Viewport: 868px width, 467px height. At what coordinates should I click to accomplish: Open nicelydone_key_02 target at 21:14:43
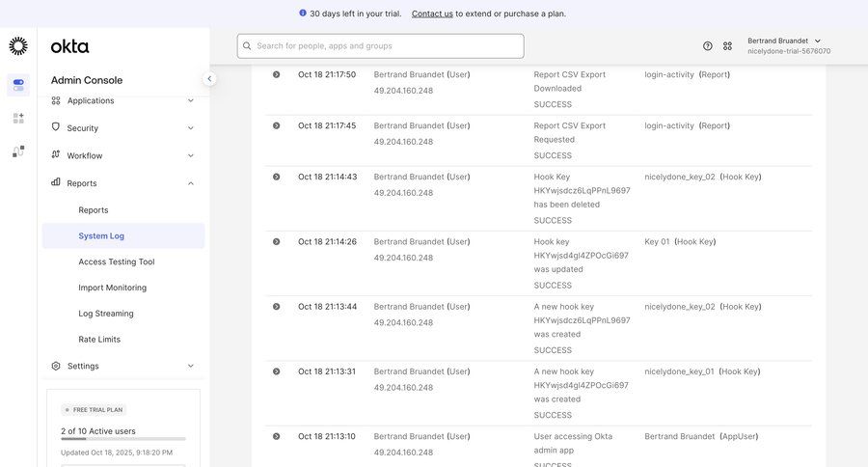680,177
